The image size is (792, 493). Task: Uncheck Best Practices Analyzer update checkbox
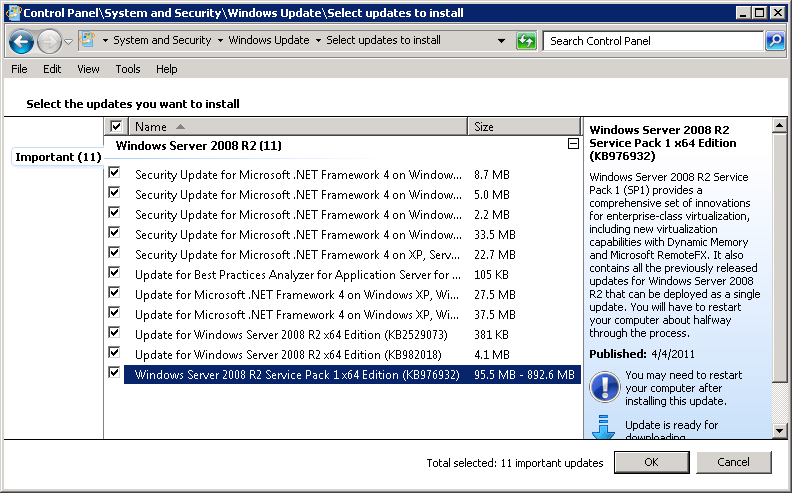pyautogui.click(x=114, y=273)
